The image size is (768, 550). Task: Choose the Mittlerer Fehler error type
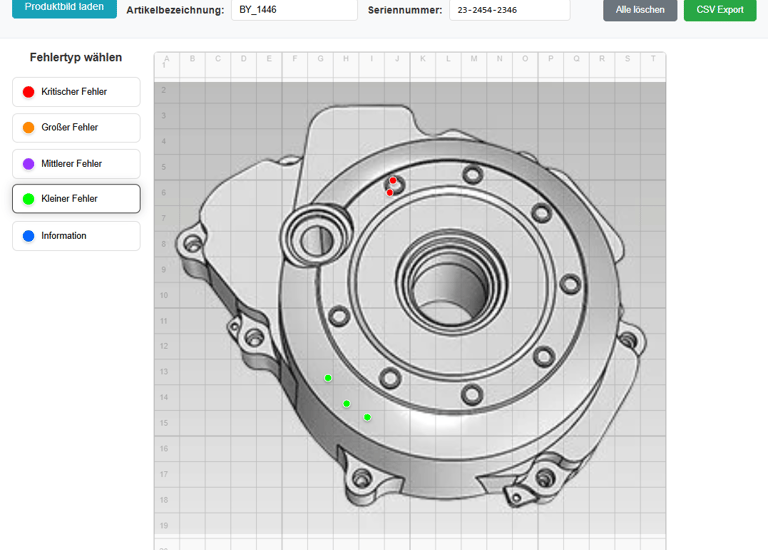[76, 164]
